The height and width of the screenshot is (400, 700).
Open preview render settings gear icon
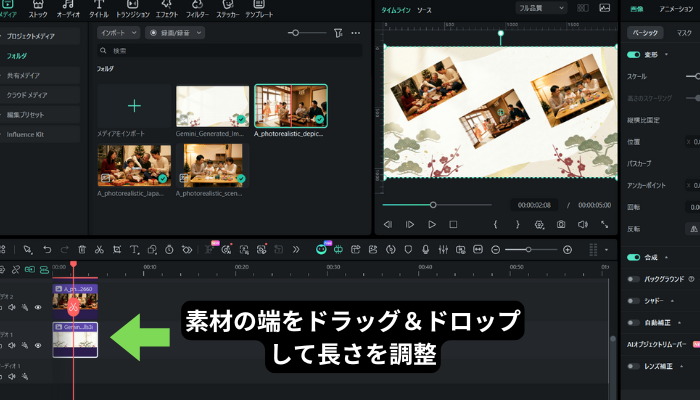(539, 225)
